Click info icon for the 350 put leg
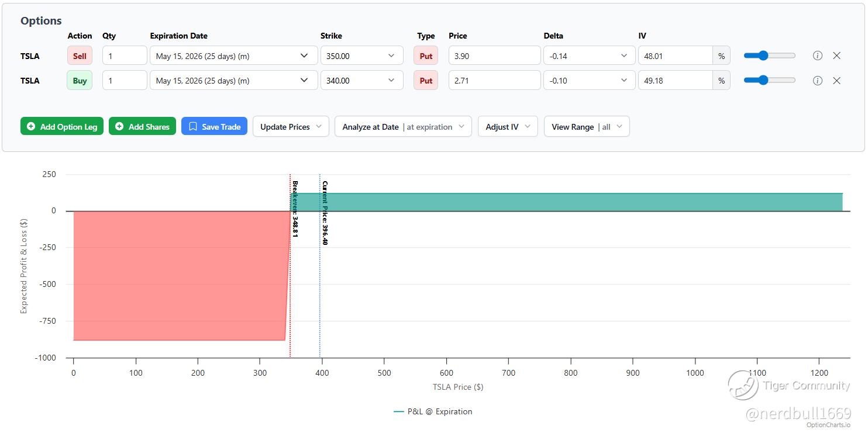This screenshot has height=433, width=868. coord(818,56)
